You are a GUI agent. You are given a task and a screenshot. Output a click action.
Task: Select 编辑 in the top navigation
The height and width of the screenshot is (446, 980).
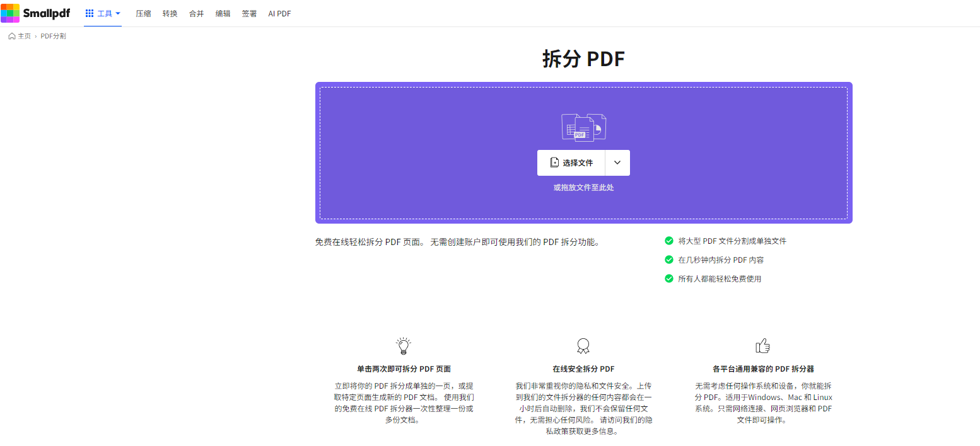223,13
